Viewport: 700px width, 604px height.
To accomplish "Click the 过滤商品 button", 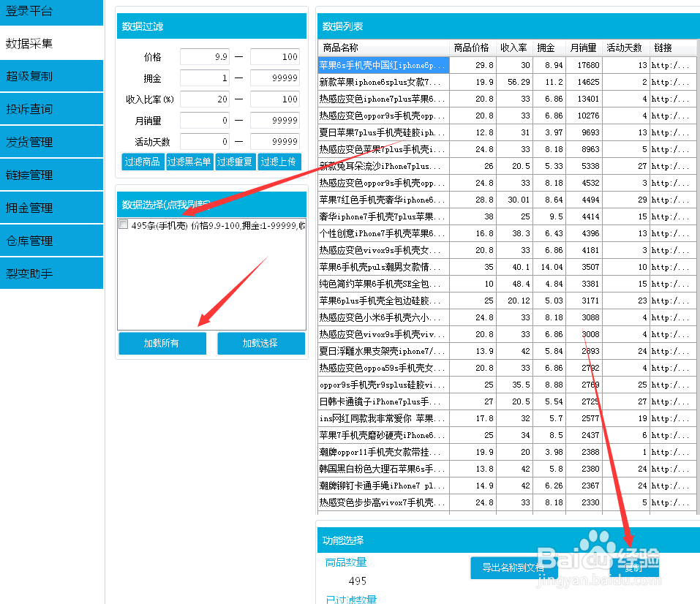I will tap(143, 162).
